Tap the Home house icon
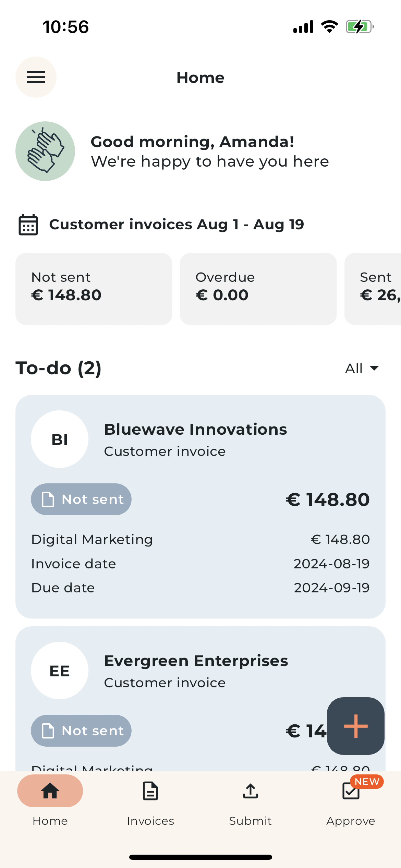401x868 pixels. [x=50, y=791]
